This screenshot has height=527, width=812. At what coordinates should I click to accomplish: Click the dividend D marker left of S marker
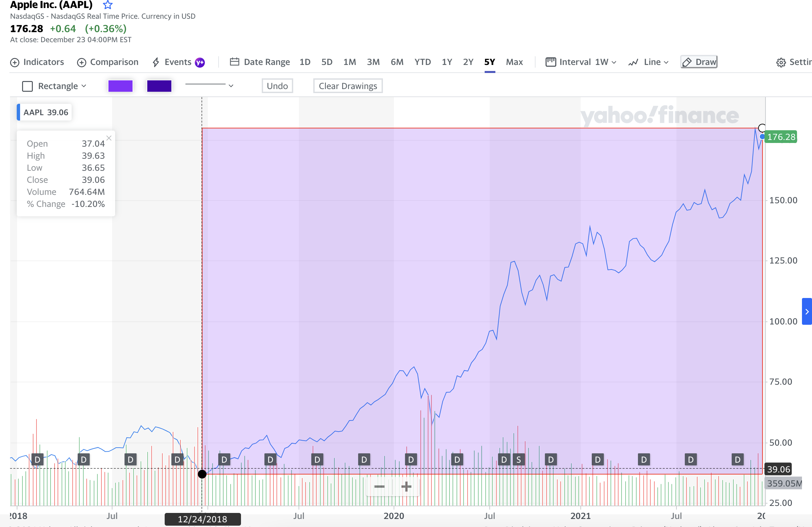tap(504, 460)
